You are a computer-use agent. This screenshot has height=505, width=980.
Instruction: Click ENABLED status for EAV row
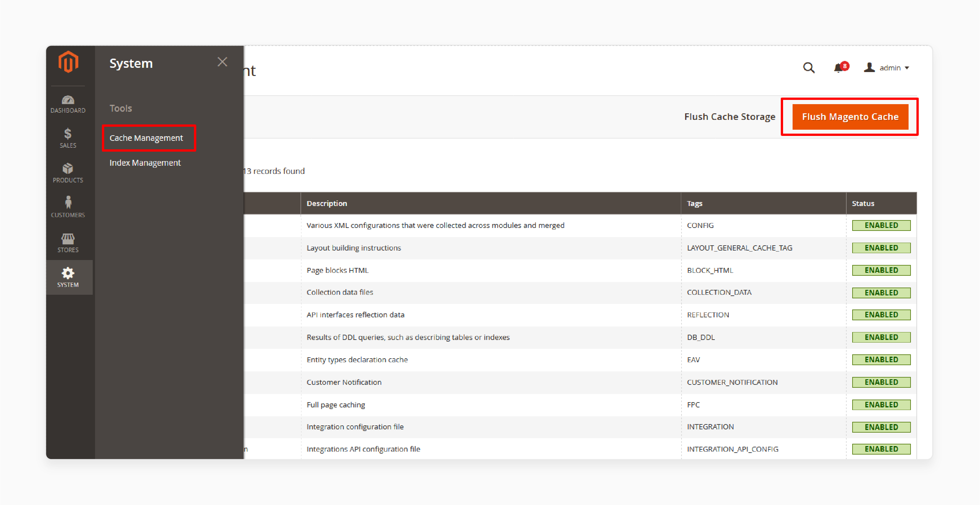(x=881, y=360)
